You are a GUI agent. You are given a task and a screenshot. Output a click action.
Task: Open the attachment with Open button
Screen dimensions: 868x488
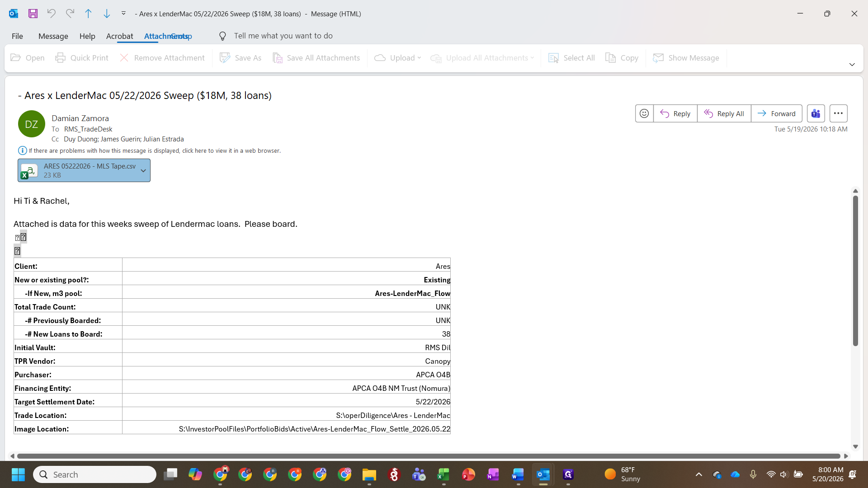[x=28, y=58]
